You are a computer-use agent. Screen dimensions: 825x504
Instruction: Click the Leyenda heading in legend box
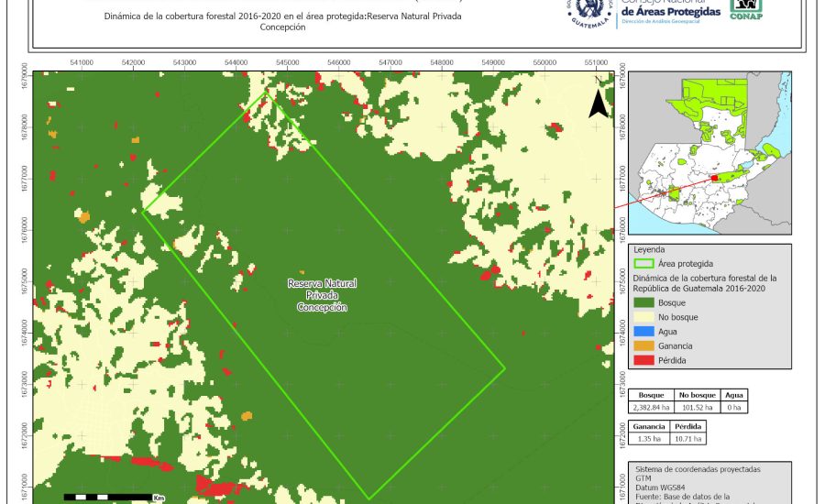click(649, 248)
